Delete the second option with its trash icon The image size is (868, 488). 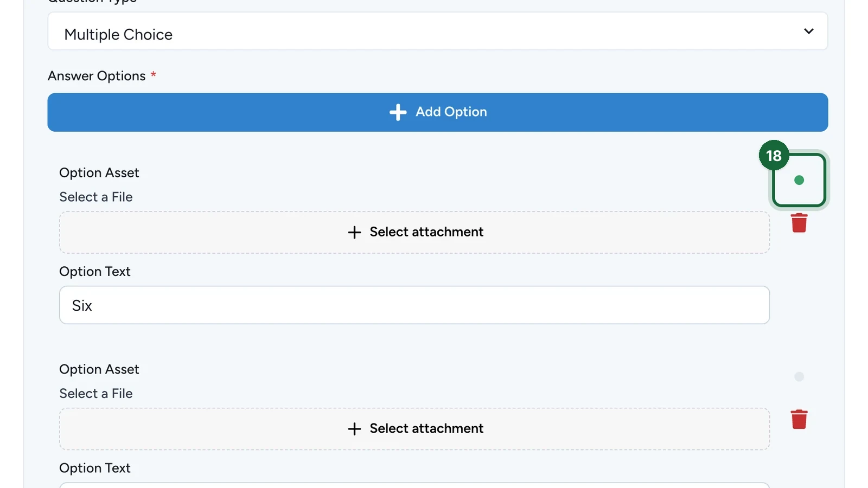pyautogui.click(x=799, y=419)
